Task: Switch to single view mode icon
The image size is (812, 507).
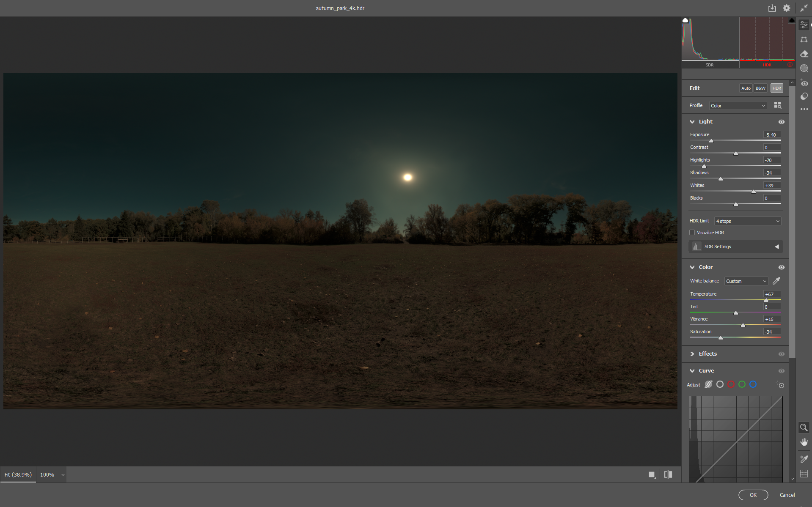Action: tap(652, 474)
